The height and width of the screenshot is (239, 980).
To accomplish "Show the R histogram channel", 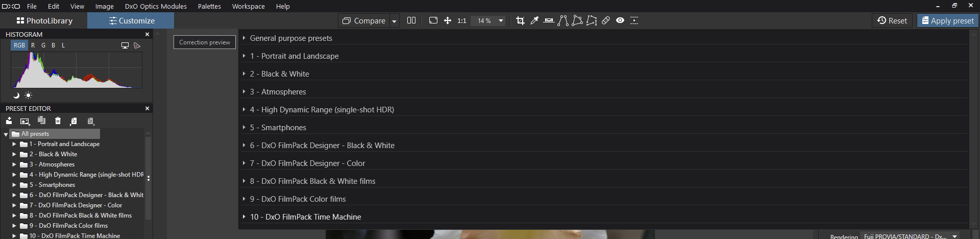I will click(x=33, y=45).
